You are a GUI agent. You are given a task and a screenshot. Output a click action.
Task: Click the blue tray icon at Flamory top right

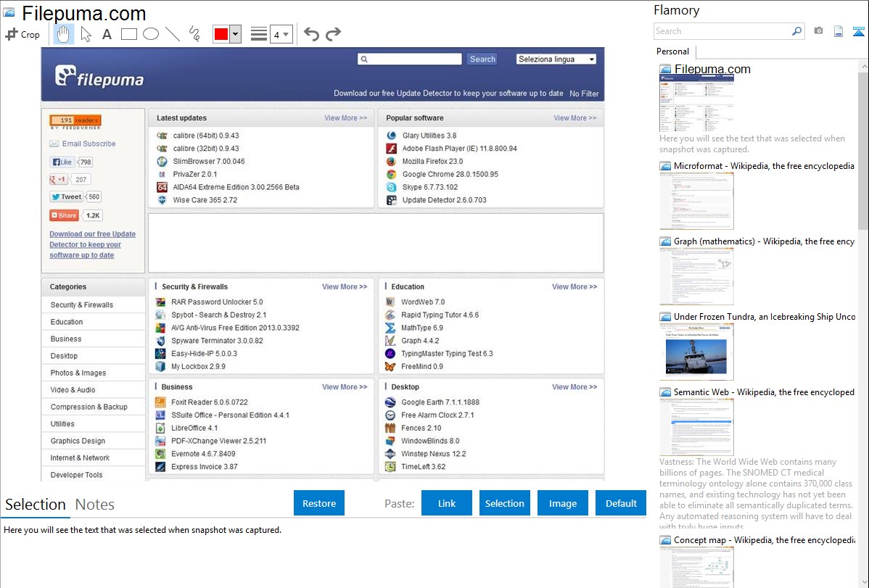click(858, 31)
